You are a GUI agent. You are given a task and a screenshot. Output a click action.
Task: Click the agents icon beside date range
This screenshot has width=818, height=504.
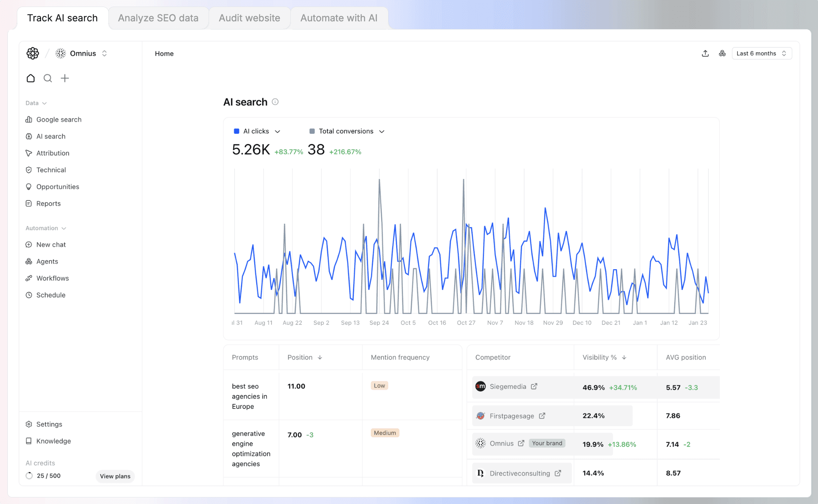[722, 53]
